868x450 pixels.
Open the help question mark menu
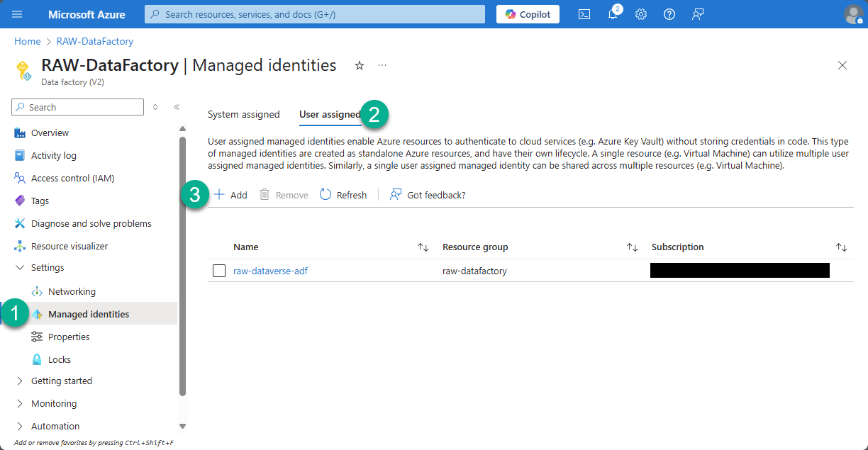(x=669, y=14)
